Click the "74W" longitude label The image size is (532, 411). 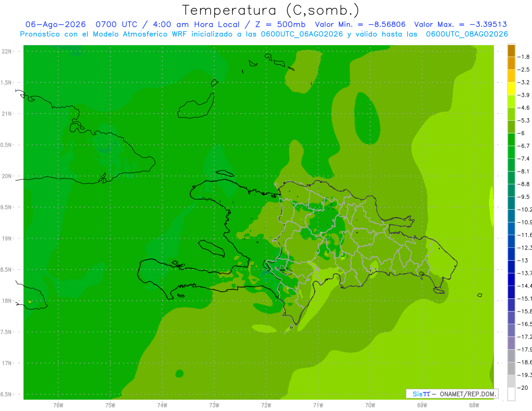(162, 405)
